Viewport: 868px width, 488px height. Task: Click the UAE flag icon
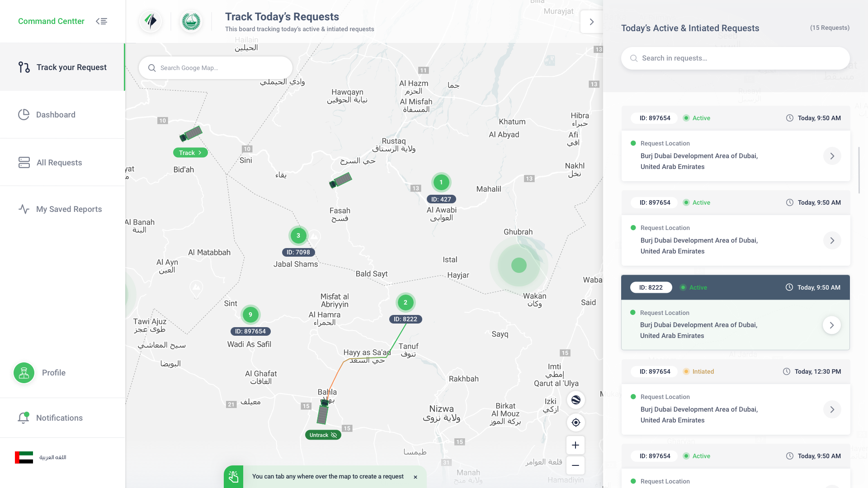click(24, 457)
